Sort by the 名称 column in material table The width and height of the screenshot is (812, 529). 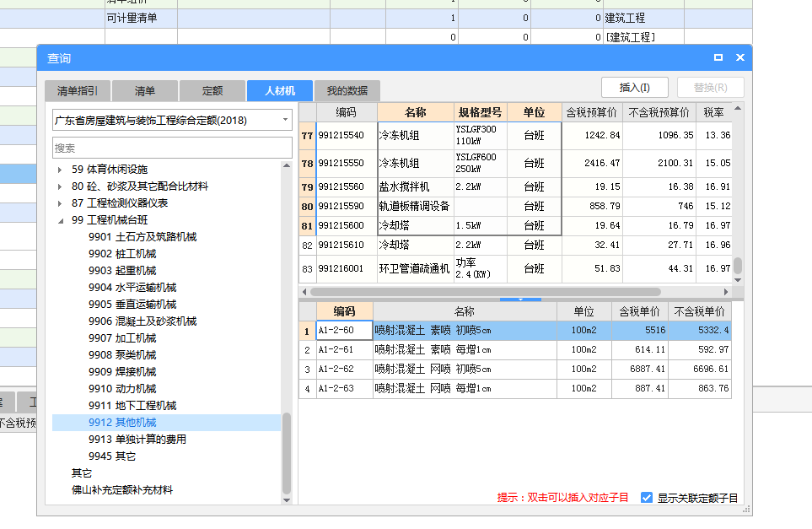tap(416, 112)
